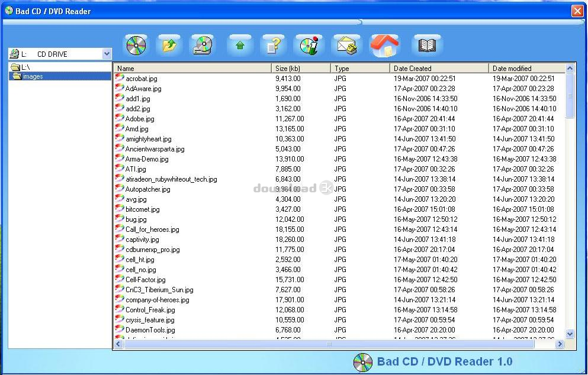Select file CnC3_Tiberium_Sun.jpg

click(x=159, y=290)
